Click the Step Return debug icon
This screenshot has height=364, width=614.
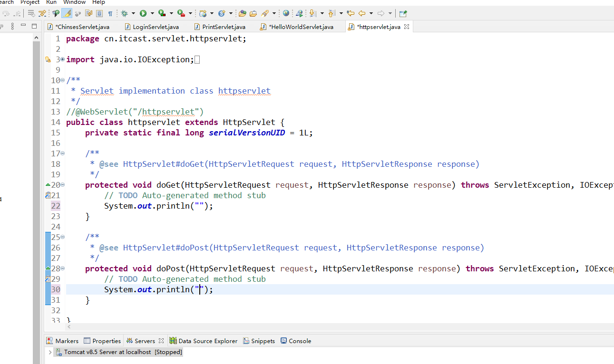coord(17,13)
